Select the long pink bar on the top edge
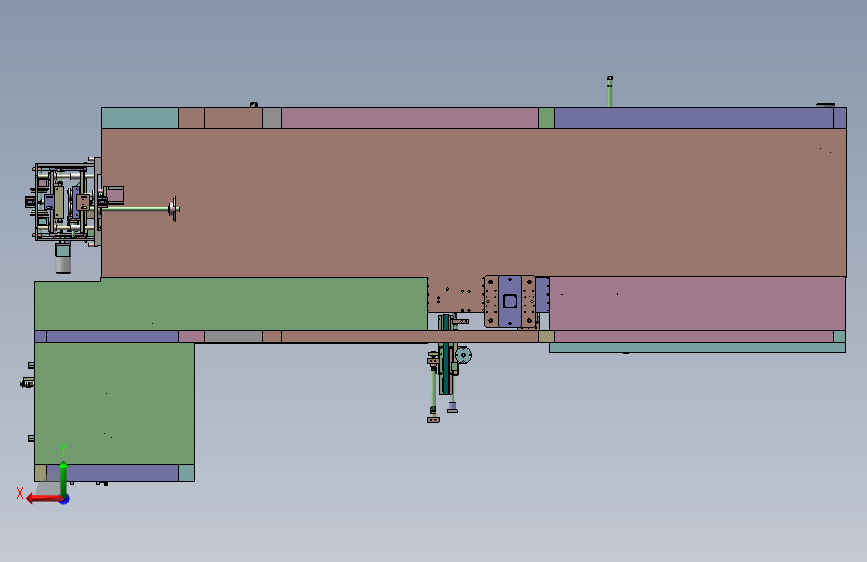 point(410,118)
